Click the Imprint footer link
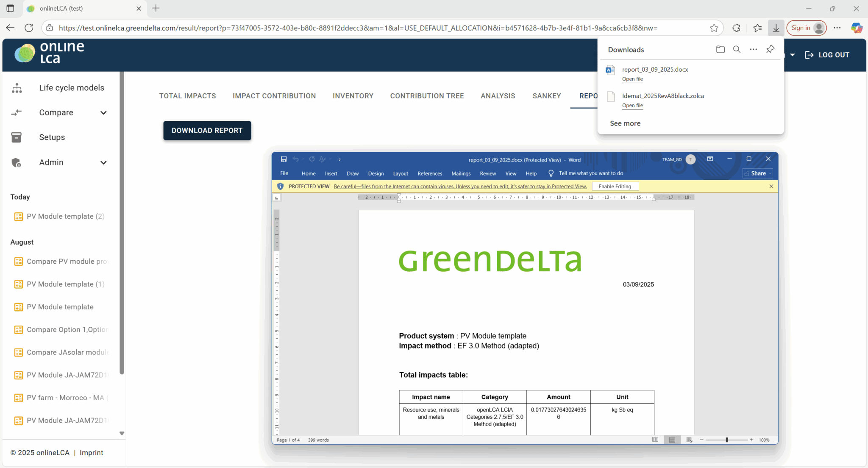Image resolution: width=868 pixels, height=468 pixels. (x=91, y=453)
